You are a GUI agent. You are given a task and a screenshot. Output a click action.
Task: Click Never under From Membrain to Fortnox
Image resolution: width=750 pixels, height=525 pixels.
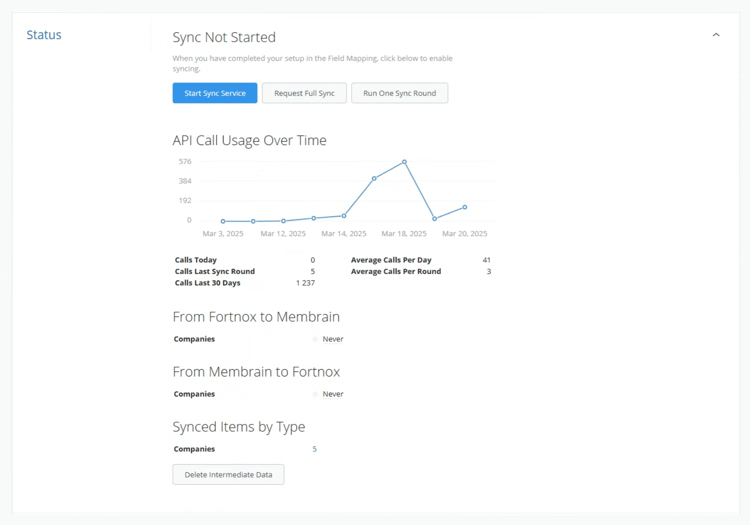333,394
